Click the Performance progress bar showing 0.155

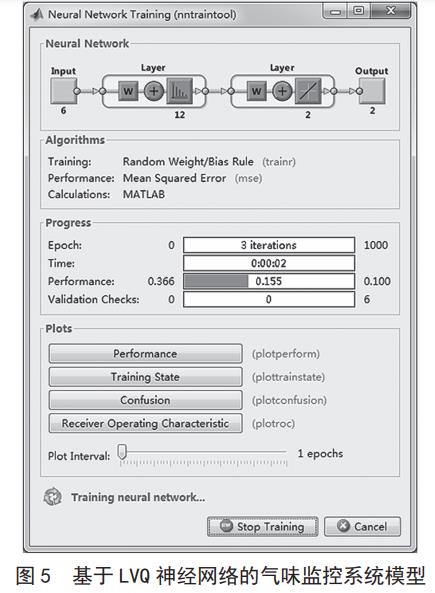pyautogui.click(x=269, y=281)
